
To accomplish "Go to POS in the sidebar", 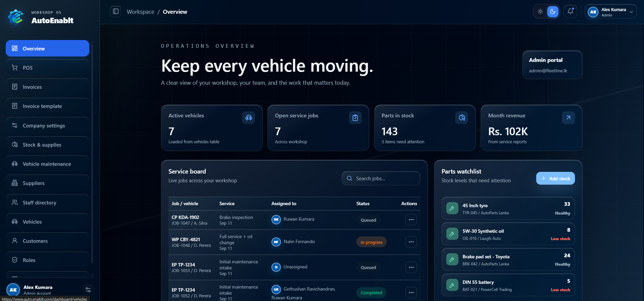I will 47,68.
